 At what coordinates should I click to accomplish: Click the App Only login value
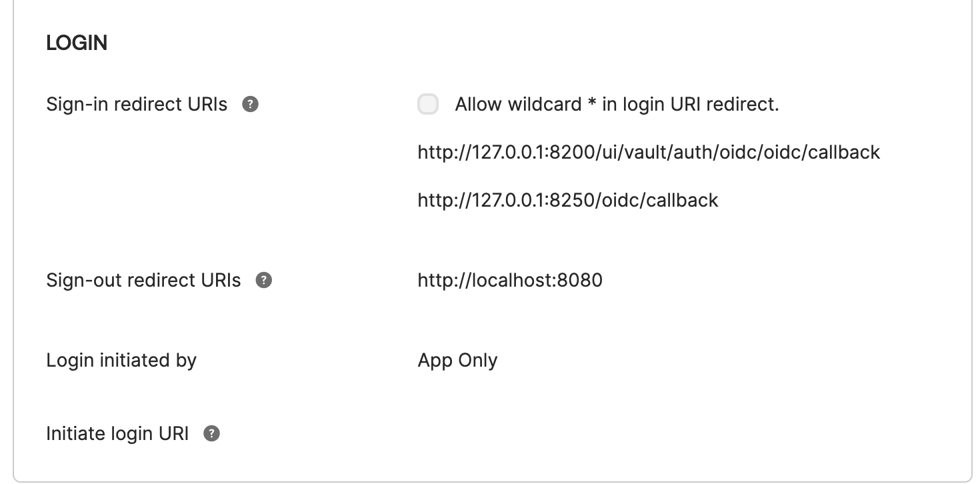pyautogui.click(x=457, y=361)
